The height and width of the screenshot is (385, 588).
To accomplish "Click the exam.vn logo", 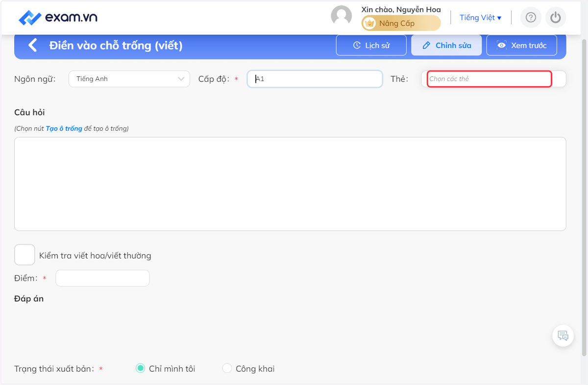I will pyautogui.click(x=58, y=18).
